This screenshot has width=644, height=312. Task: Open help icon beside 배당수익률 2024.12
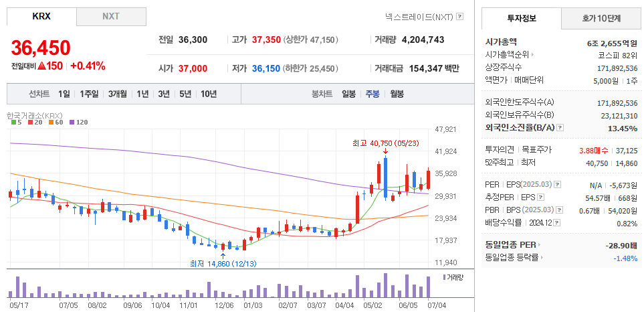click(x=556, y=223)
